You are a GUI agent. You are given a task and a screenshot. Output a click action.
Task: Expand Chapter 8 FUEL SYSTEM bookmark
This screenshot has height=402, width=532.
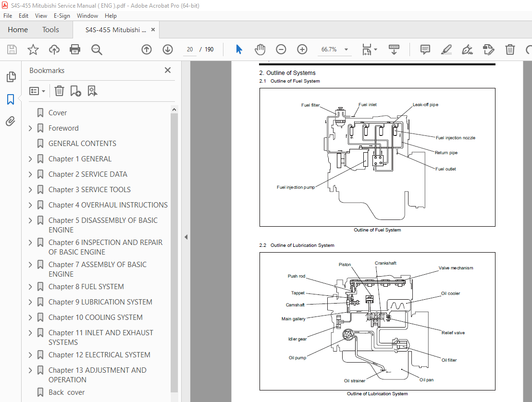(30, 287)
